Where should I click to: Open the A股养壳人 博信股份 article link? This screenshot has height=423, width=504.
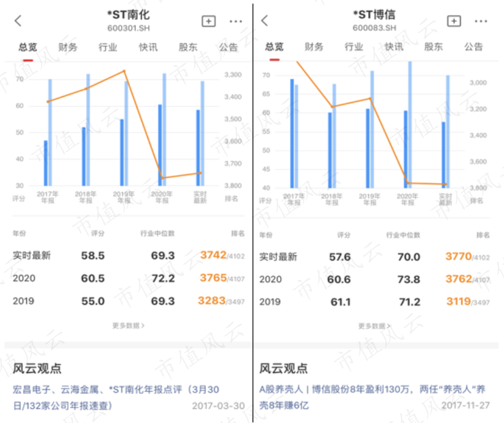372,397
